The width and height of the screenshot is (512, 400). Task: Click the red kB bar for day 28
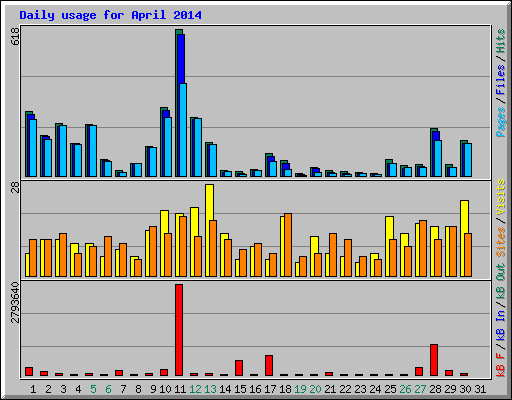tap(434, 360)
